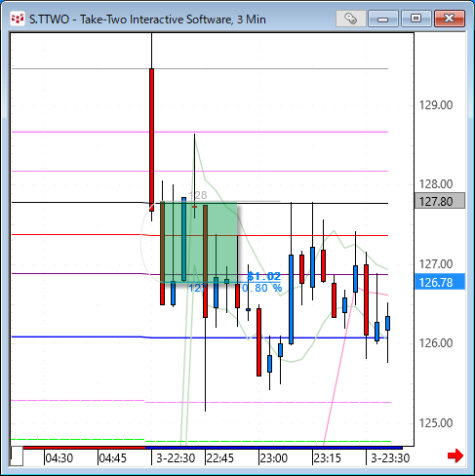
Task: Maximize the S.TTWO chart window
Action: pyautogui.click(x=416, y=19)
